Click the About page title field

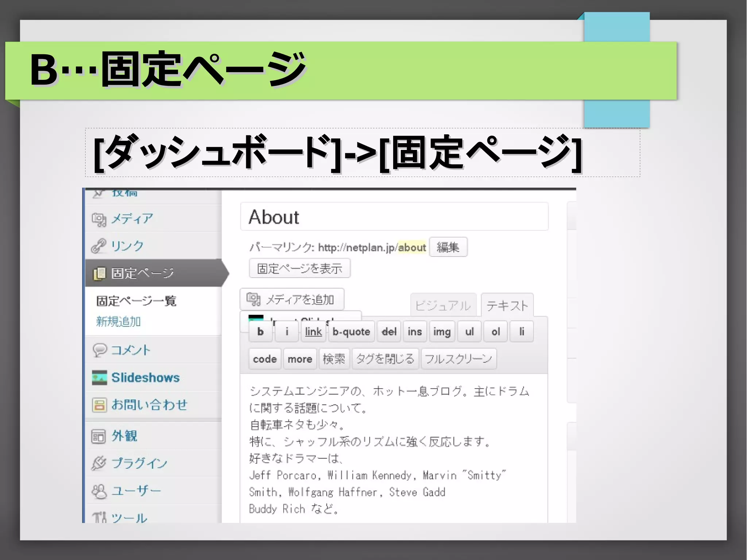tap(394, 217)
